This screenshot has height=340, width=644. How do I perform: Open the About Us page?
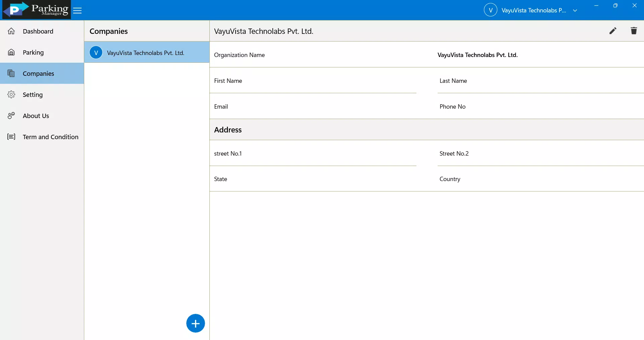click(x=42, y=116)
